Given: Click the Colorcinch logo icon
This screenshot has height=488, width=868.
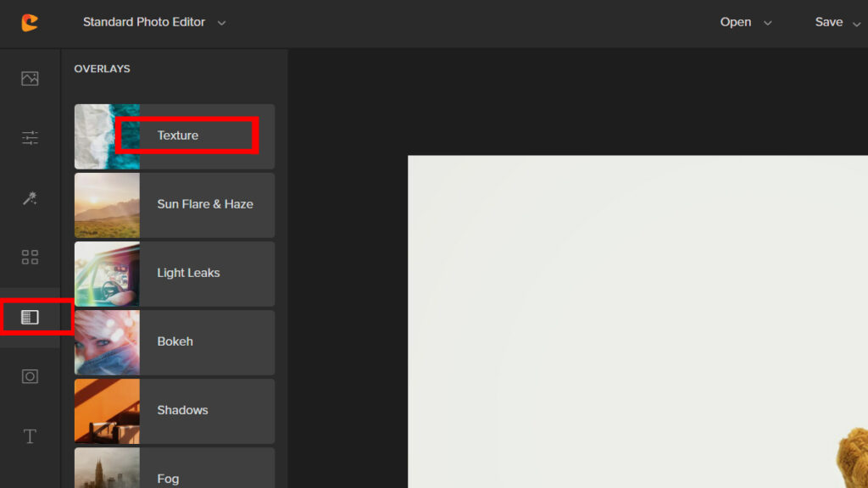Looking at the screenshot, I should coord(30,23).
